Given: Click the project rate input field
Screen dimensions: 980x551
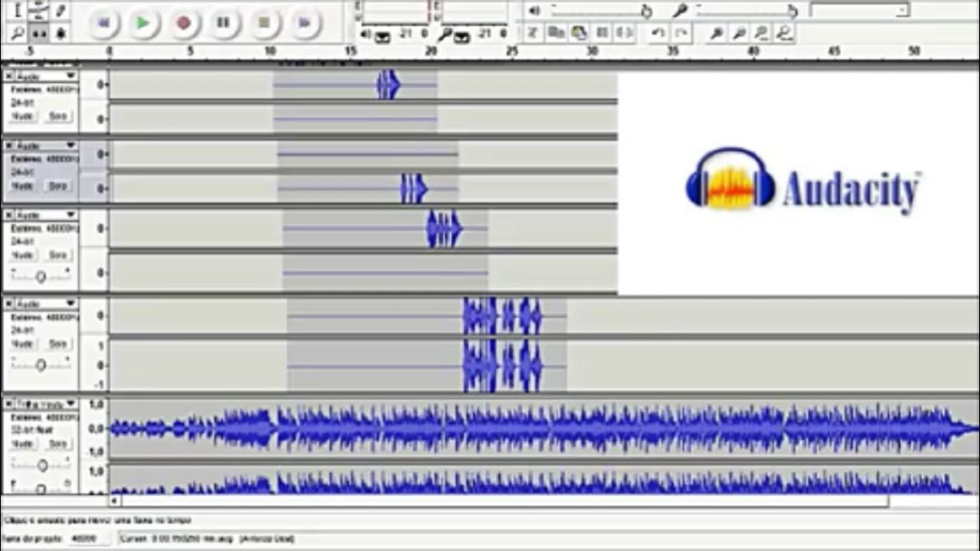Looking at the screenshot, I should coord(90,538).
